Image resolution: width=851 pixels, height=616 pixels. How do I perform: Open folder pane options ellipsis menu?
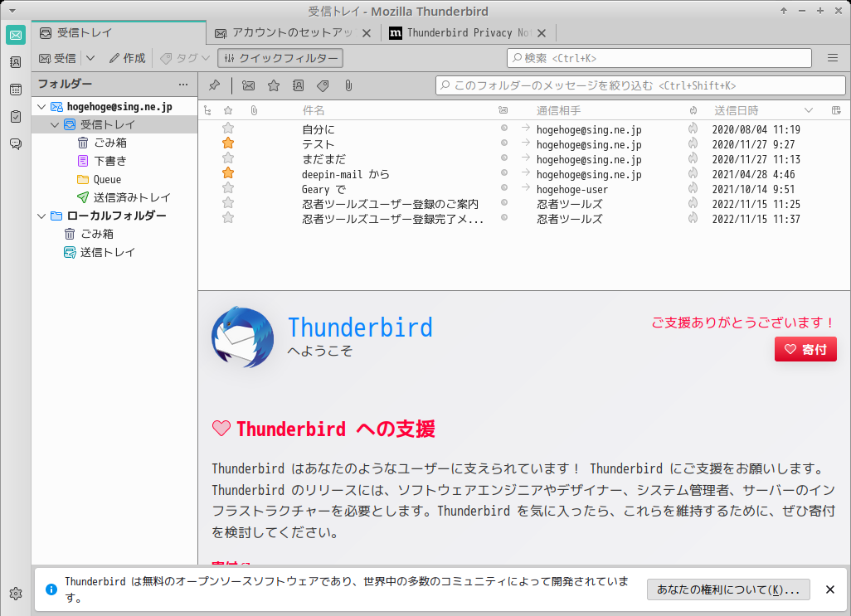(x=183, y=85)
